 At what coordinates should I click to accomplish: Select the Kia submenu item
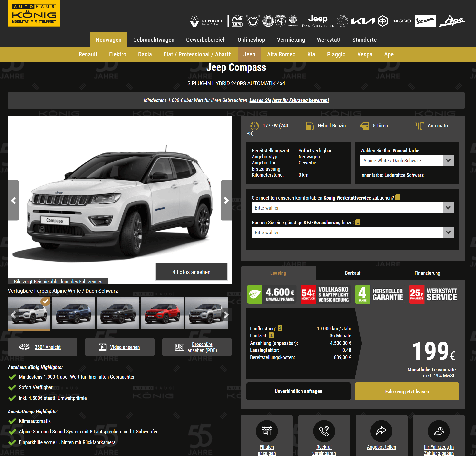311,54
